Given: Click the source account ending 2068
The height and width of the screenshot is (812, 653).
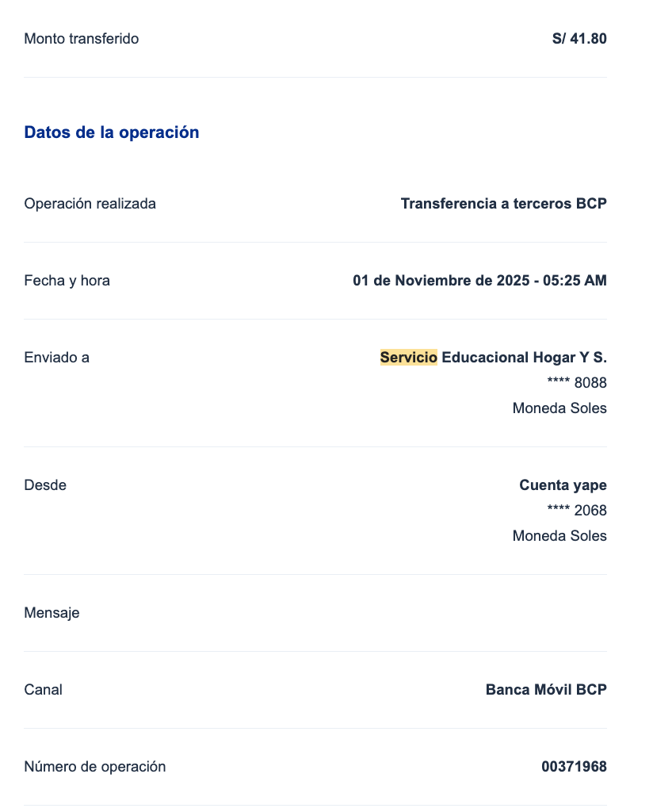Looking at the screenshot, I should pyautogui.click(x=577, y=511).
